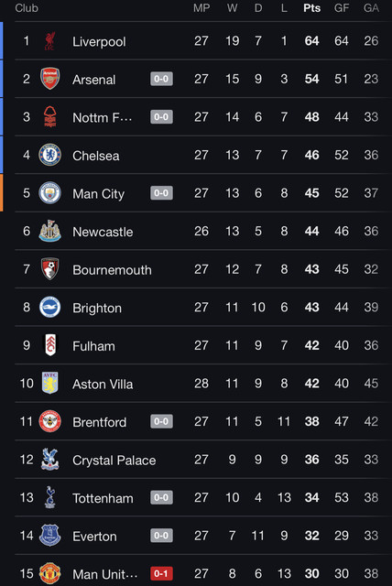Screen dimensions: 392x586
Task: Select the GF column header
Action: [342, 8]
